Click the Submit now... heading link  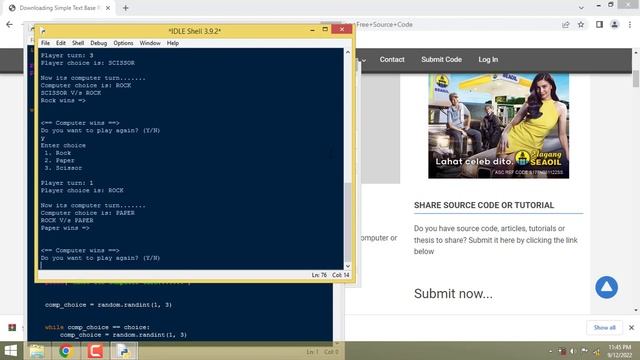click(x=453, y=293)
